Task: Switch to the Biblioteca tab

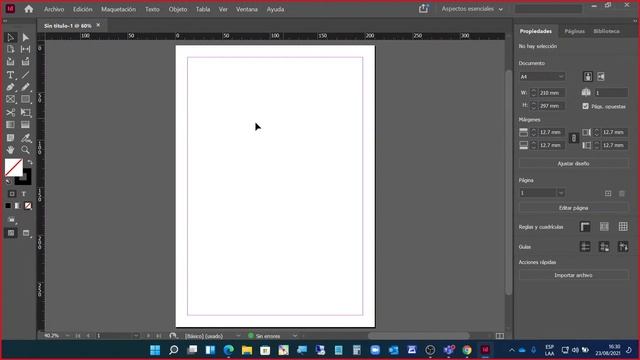Action: point(606,31)
